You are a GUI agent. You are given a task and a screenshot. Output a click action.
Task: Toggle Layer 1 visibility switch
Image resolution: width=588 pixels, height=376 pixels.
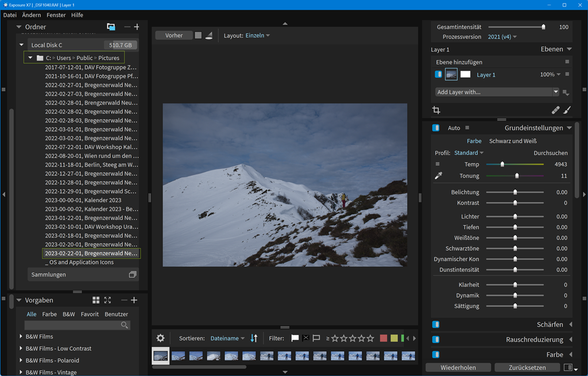click(438, 75)
